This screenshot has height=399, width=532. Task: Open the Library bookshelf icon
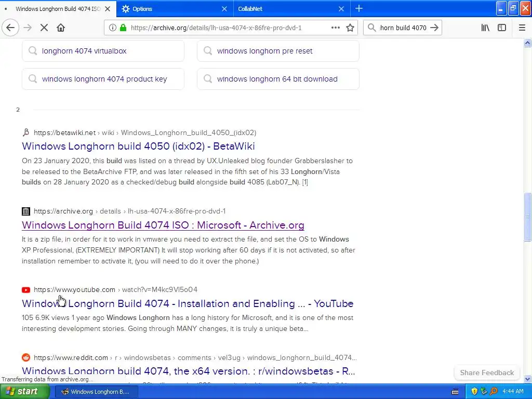(485, 28)
